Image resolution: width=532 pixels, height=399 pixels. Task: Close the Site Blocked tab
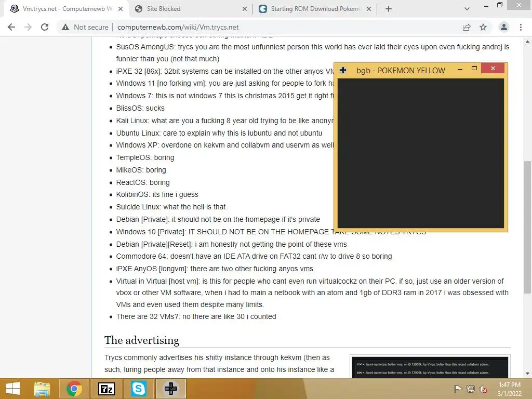(x=245, y=9)
